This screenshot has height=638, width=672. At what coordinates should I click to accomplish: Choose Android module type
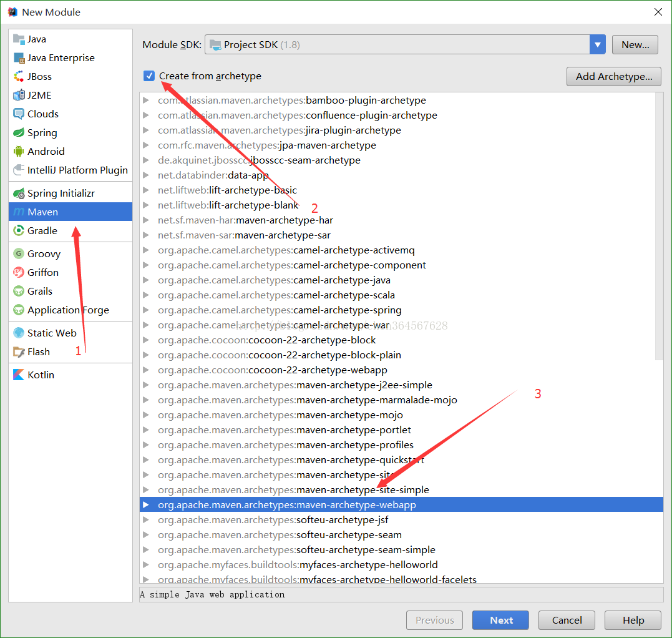pos(71,151)
